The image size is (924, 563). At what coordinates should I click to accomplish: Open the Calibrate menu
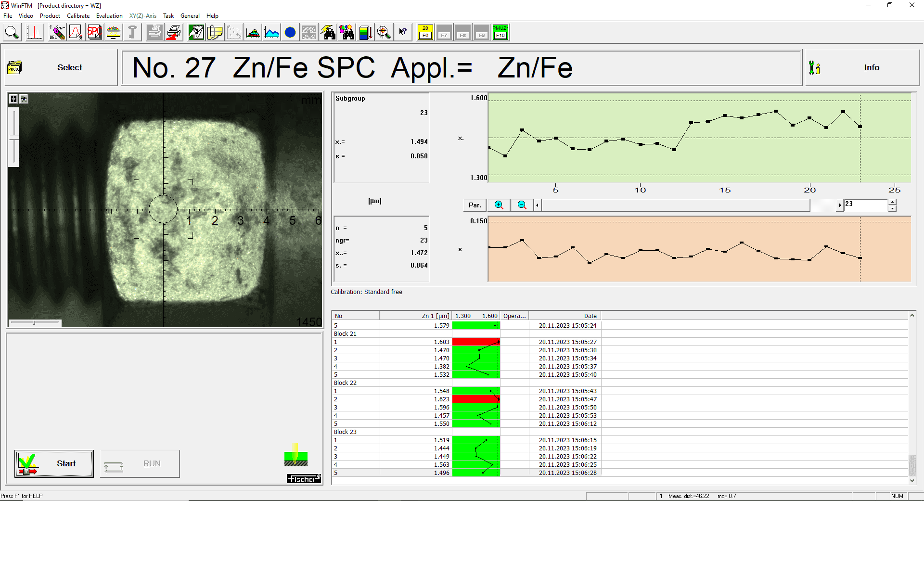78,15
